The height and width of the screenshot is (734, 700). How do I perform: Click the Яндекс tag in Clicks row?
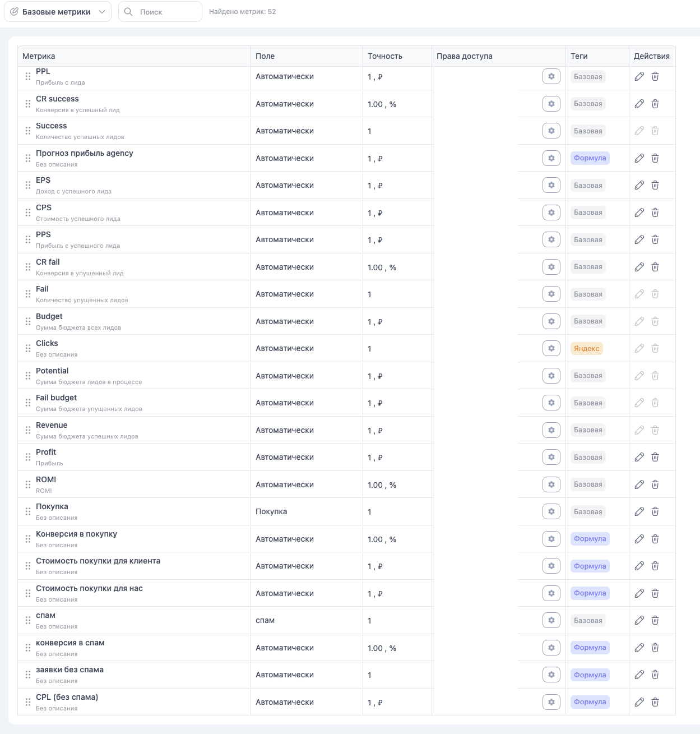click(x=586, y=348)
